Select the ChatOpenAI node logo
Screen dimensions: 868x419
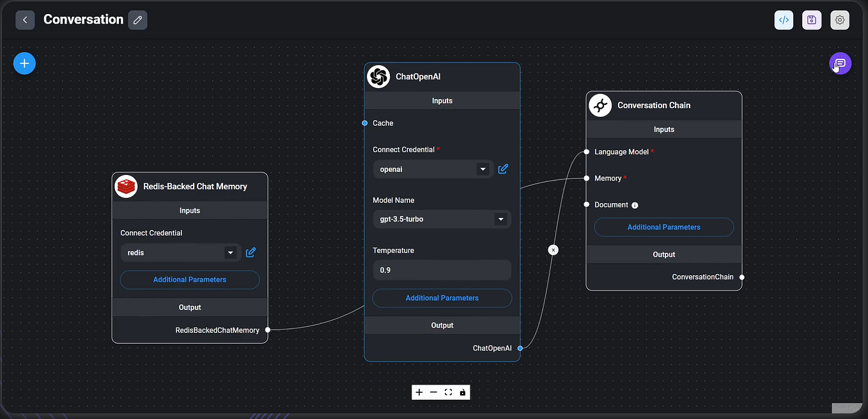pyautogui.click(x=378, y=76)
